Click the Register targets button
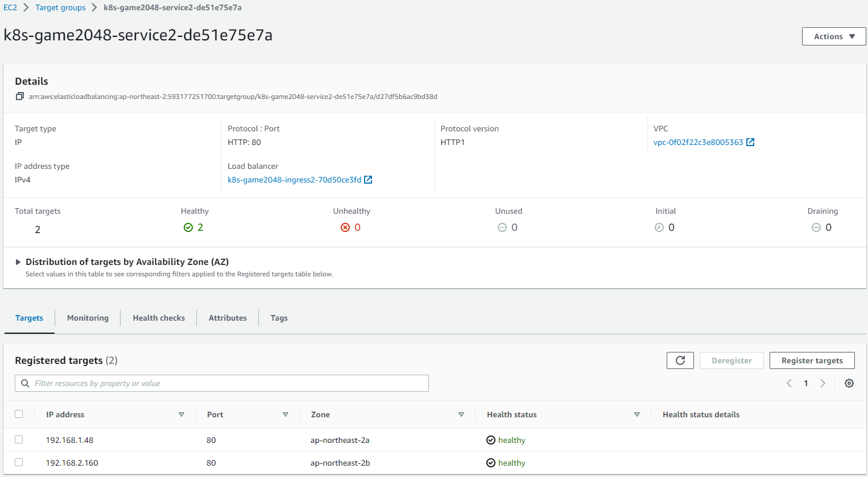Viewport: 868px width, 477px height. pos(812,360)
